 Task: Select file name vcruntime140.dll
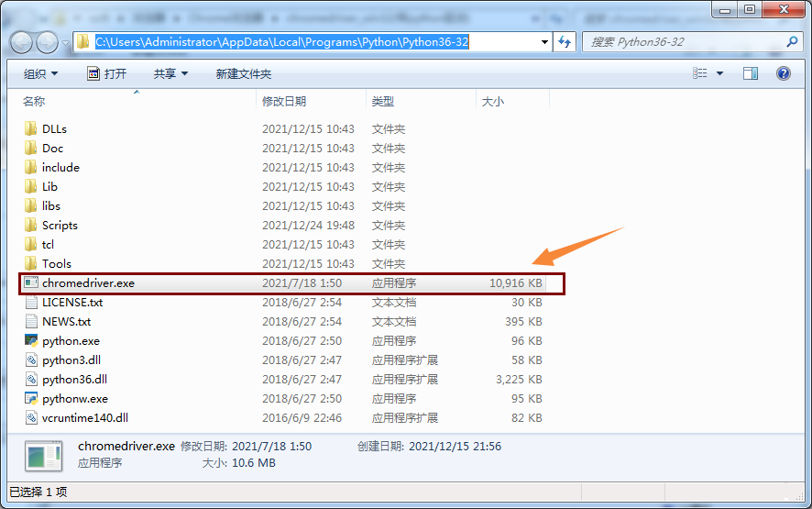tap(85, 418)
